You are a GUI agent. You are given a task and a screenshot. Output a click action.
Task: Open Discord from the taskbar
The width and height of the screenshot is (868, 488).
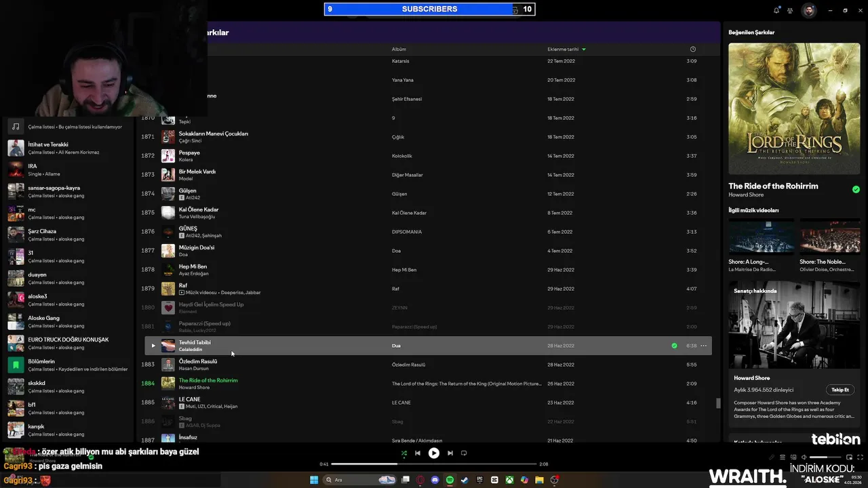coord(435,480)
